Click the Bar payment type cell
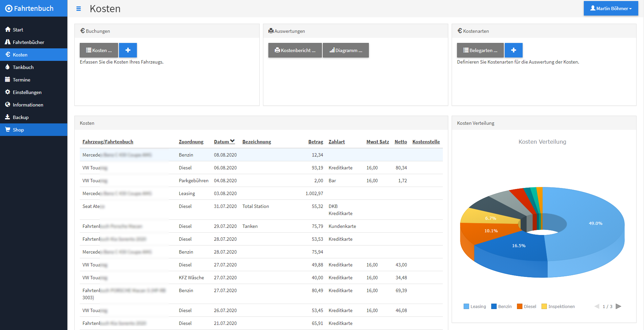Viewport: 644px width, 330px height. 332,181
